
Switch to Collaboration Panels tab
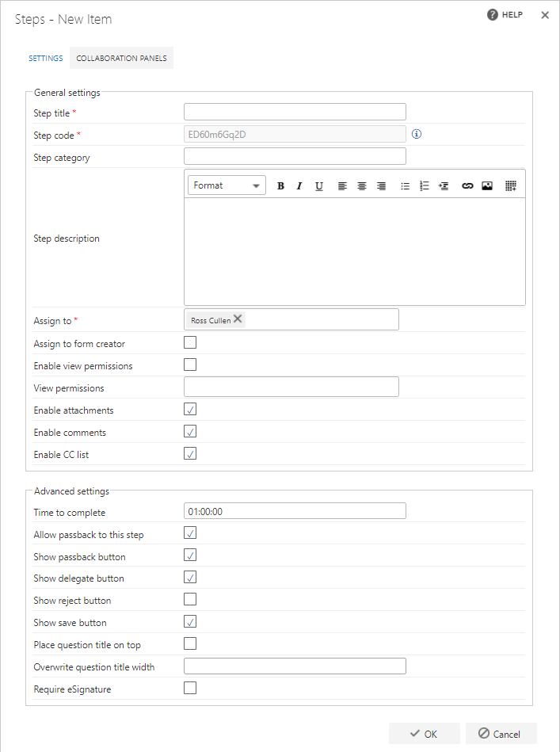pos(121,58)
